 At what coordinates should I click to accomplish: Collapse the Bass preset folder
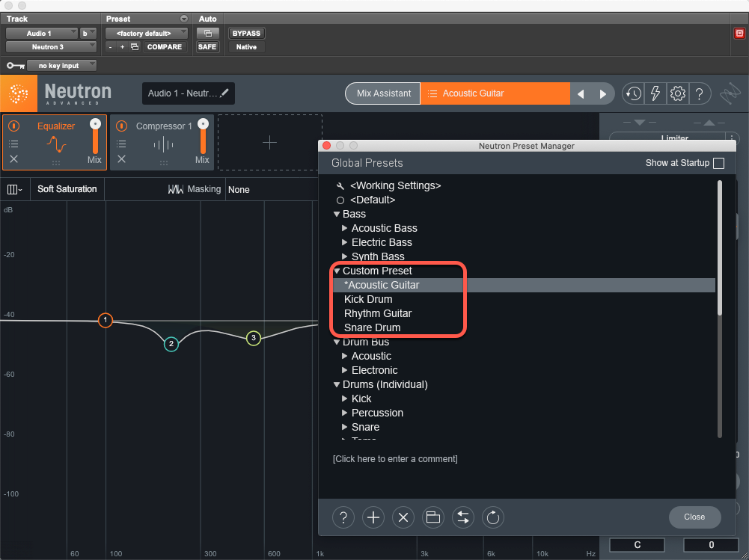click(337, 214)
